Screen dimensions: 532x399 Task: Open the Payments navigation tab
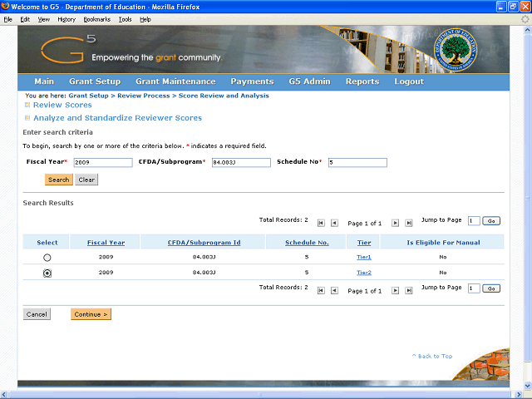click(252, 81)
